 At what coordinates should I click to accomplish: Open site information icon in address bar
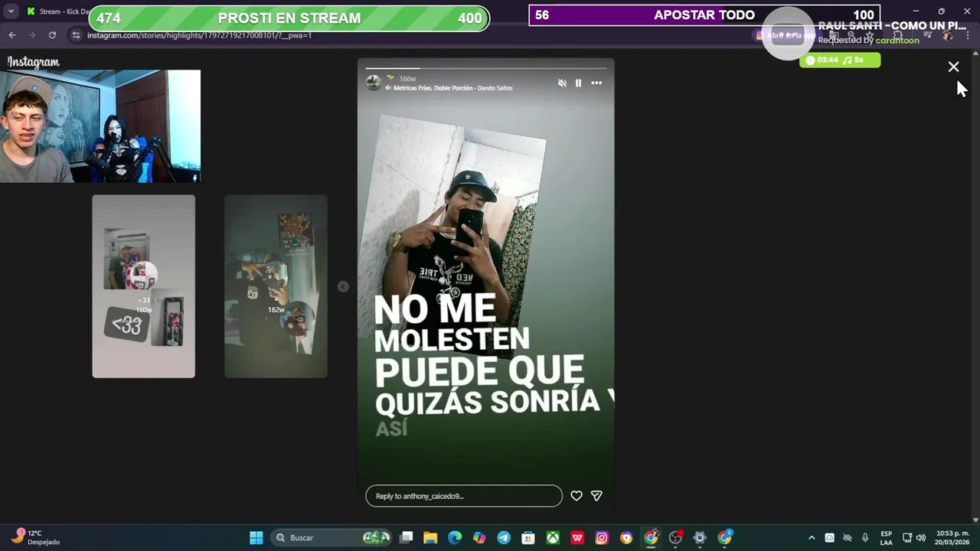click(75, 34)
